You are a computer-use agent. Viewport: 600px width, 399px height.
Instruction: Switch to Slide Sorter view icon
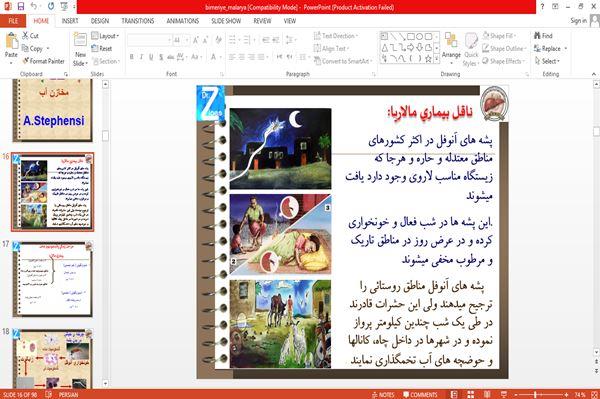(x=470, y=394)
